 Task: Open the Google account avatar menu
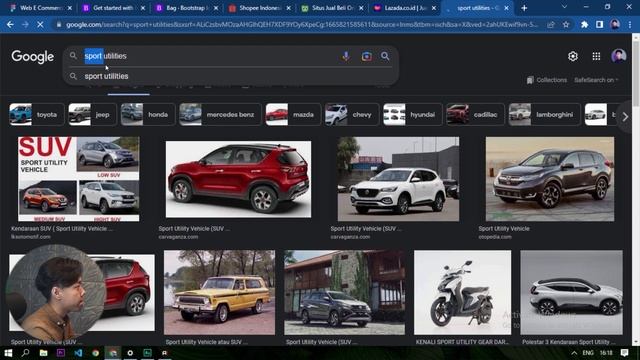618,56
